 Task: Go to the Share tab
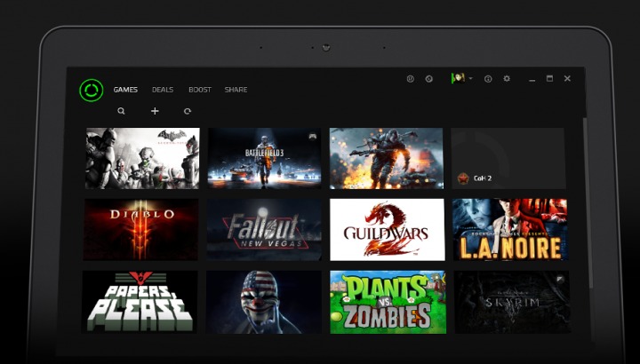236,90
